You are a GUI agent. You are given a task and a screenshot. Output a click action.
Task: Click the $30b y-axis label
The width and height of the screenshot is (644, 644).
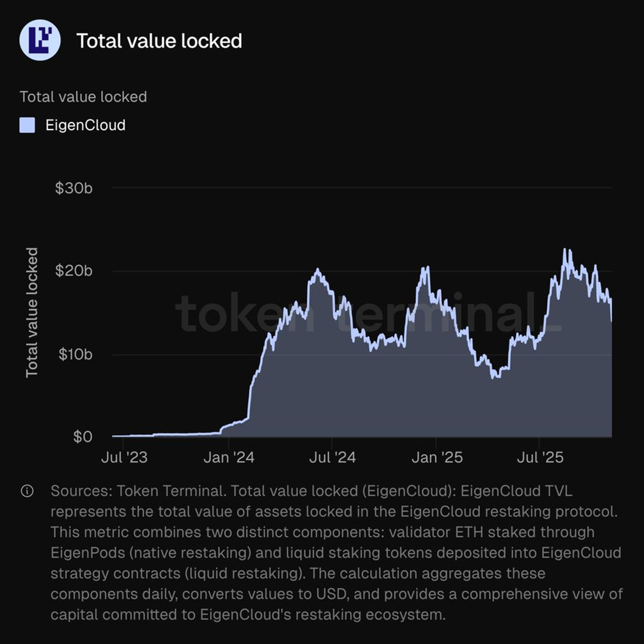[74, 188]
